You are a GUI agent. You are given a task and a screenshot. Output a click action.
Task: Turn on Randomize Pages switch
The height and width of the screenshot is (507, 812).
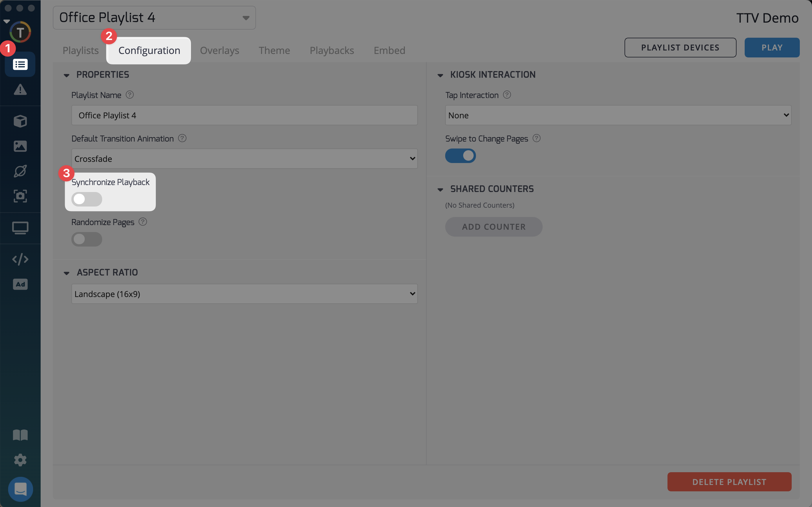click(x=86, y=239)
